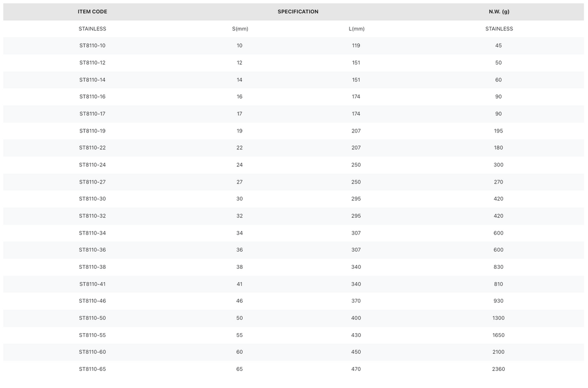
Task: Click item code ST8110-41
Action: point(92,284)
